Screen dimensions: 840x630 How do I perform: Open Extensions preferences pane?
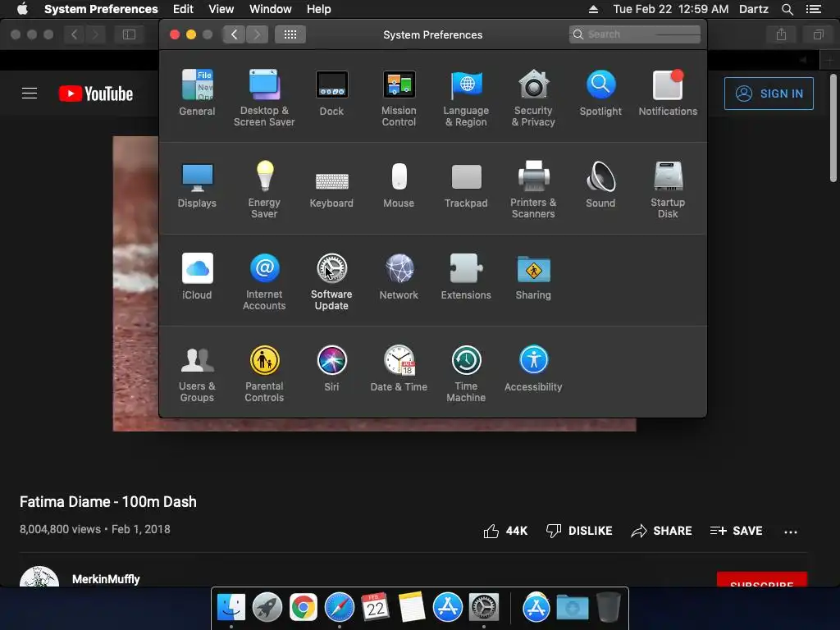pos(466,276)
